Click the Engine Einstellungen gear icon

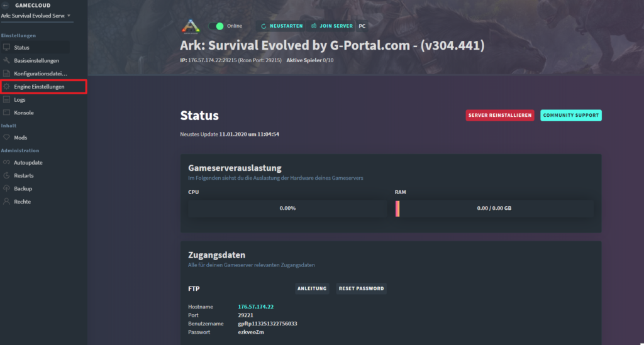(x=6, y=87)
